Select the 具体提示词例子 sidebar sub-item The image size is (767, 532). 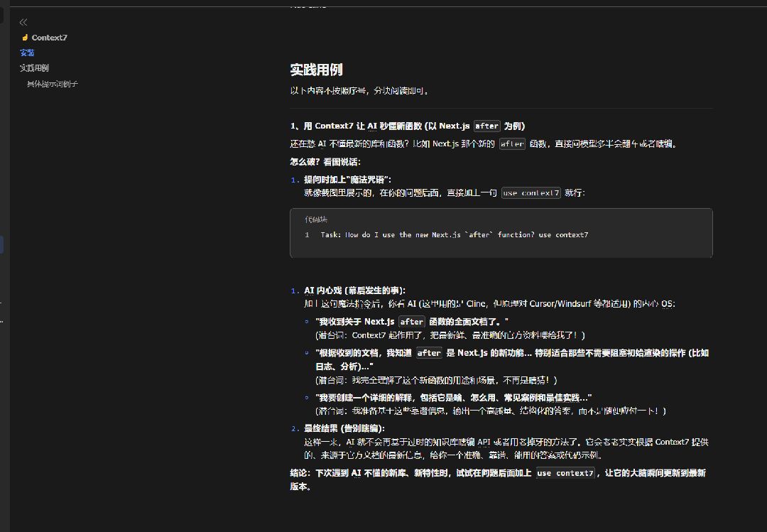point(52,83)
